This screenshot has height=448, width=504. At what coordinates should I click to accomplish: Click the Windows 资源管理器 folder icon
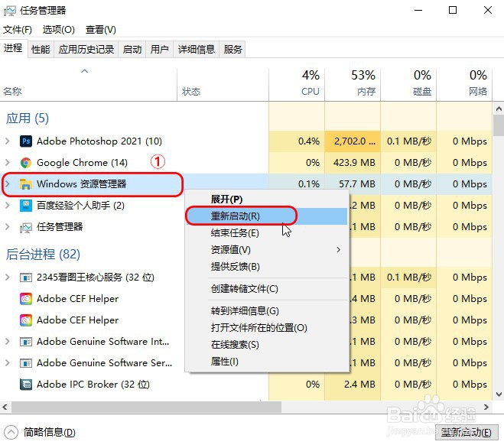[x=26, y=184]
